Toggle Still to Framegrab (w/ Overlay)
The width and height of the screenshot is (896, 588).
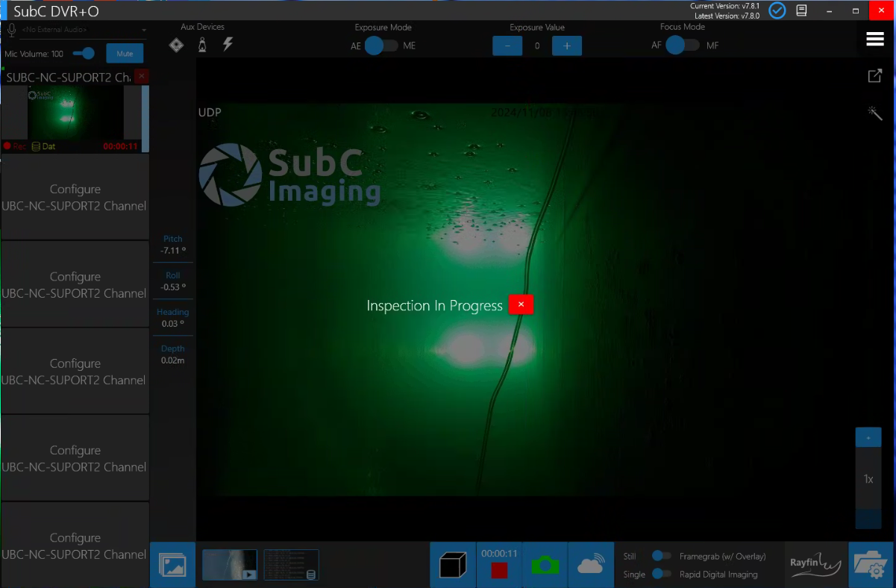(x=661, y=556)
